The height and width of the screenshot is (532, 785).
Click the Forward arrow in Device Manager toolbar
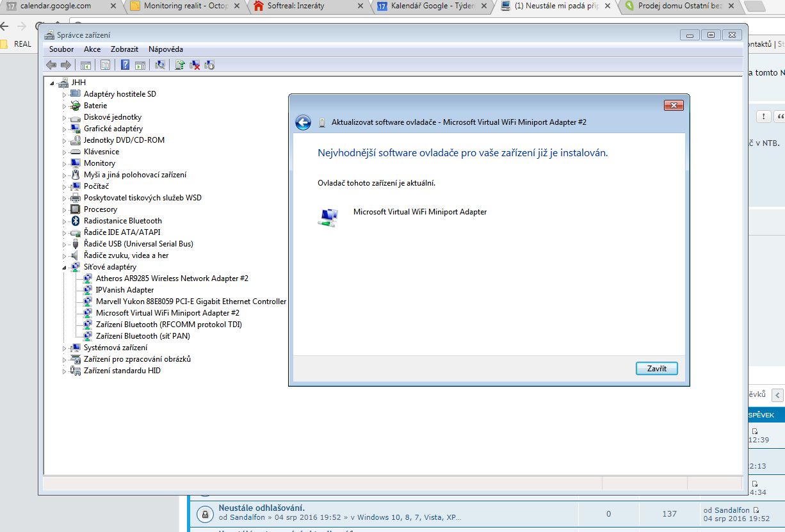click(65, 65)
